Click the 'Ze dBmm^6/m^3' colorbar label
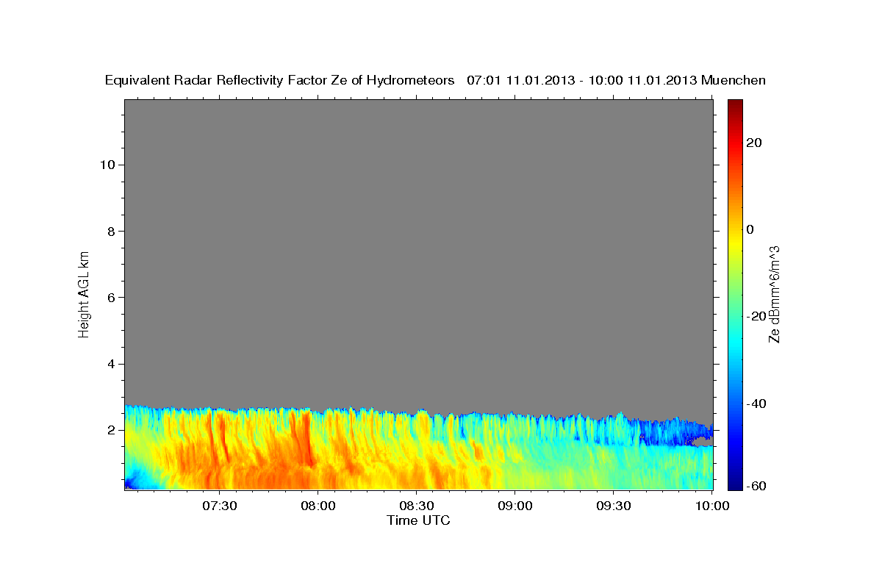882x588 pixels. coord(773,294)
